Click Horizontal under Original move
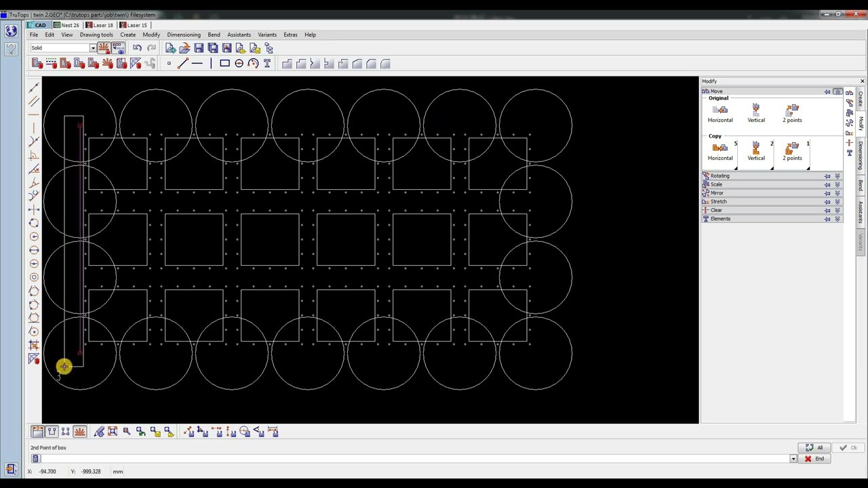The image size is (868, 488). 720,113
